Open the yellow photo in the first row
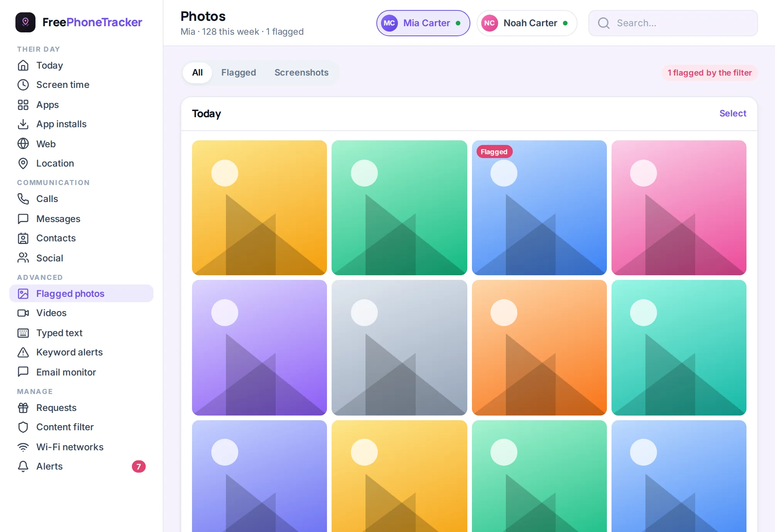The image size is (775, 532). click(259, 208)
